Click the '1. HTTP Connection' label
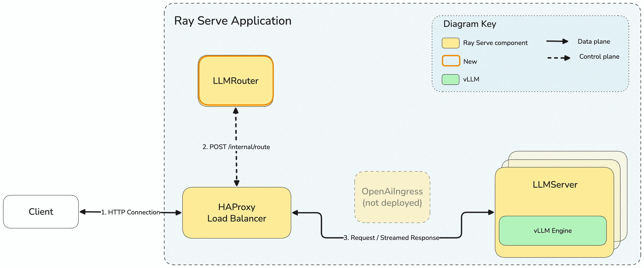Screen dimensions: 644x268 131,212
